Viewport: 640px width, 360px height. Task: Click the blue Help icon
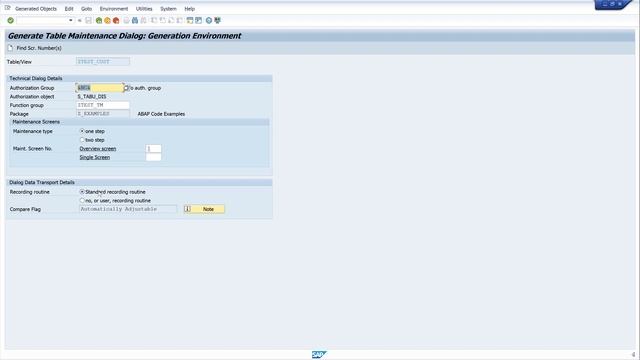coord(209,20)
